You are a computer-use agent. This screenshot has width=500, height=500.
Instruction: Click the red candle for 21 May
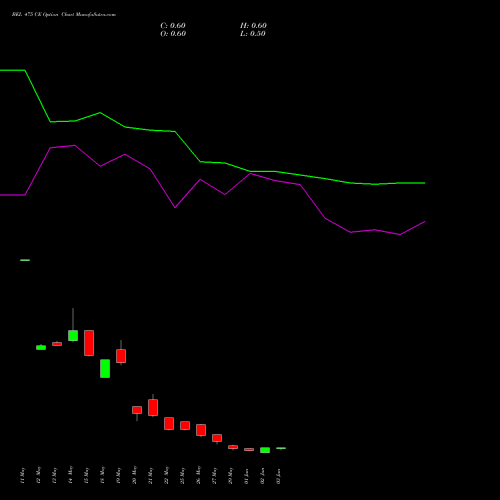tap(153, 407)
